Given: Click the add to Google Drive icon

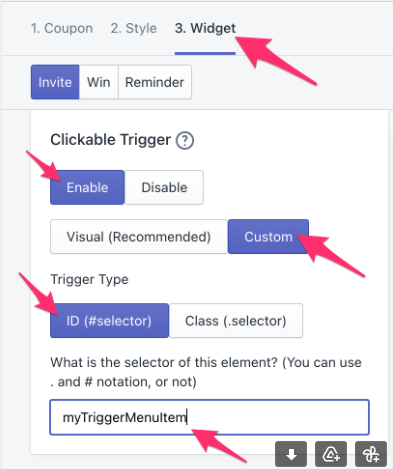Looking at the screenshot, I should [331, 454].
